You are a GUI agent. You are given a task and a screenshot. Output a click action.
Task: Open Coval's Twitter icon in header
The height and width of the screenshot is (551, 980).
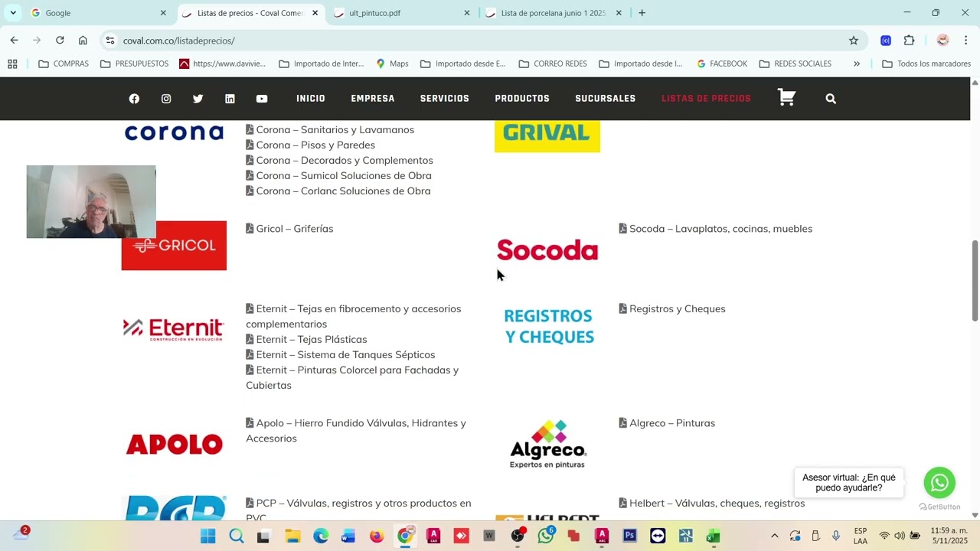click(x=198, y=99)
